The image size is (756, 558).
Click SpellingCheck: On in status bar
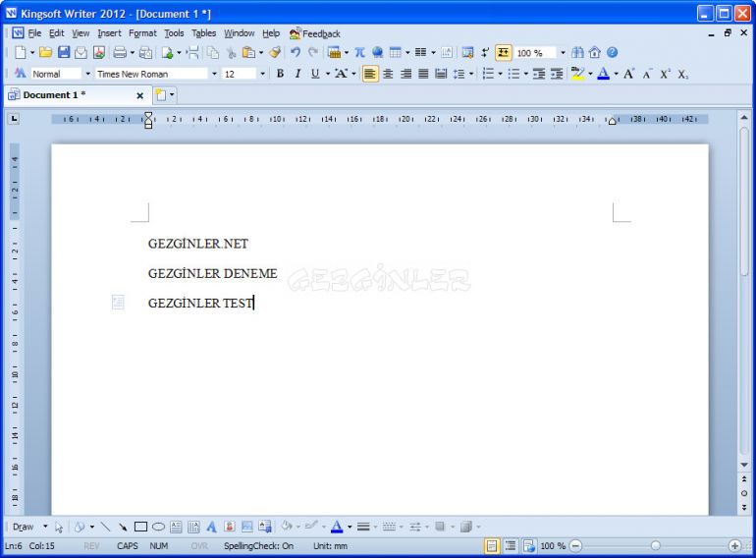point(258,546)
